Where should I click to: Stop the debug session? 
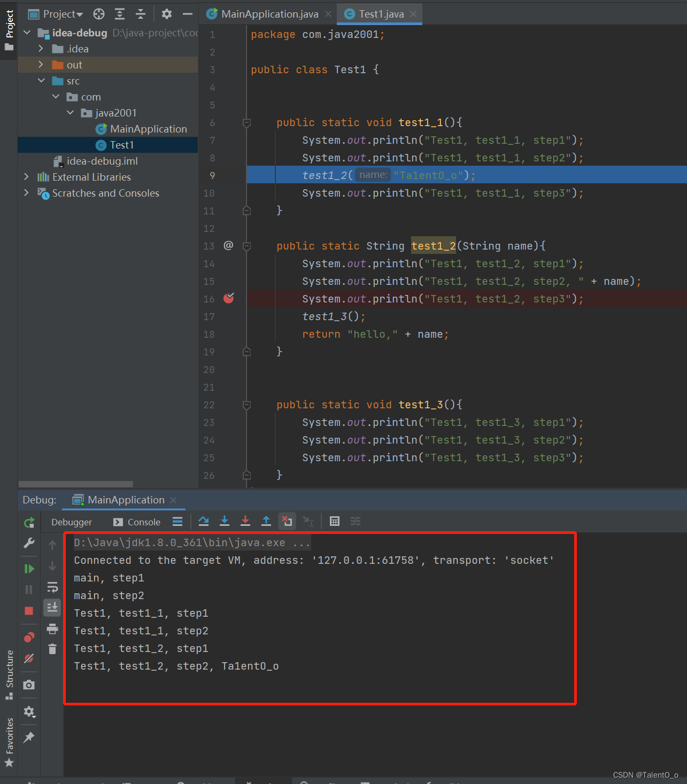(29, 611)
